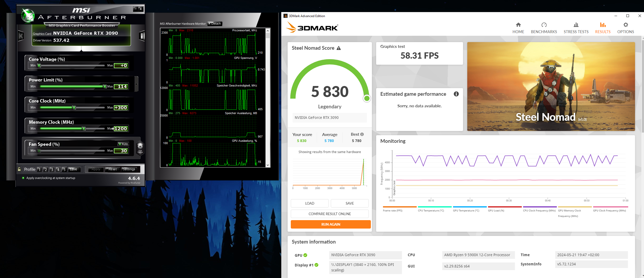The image size is (644, 278).
Task: Select Afterburner profile slot 5
Action: (x=64, y=169)
